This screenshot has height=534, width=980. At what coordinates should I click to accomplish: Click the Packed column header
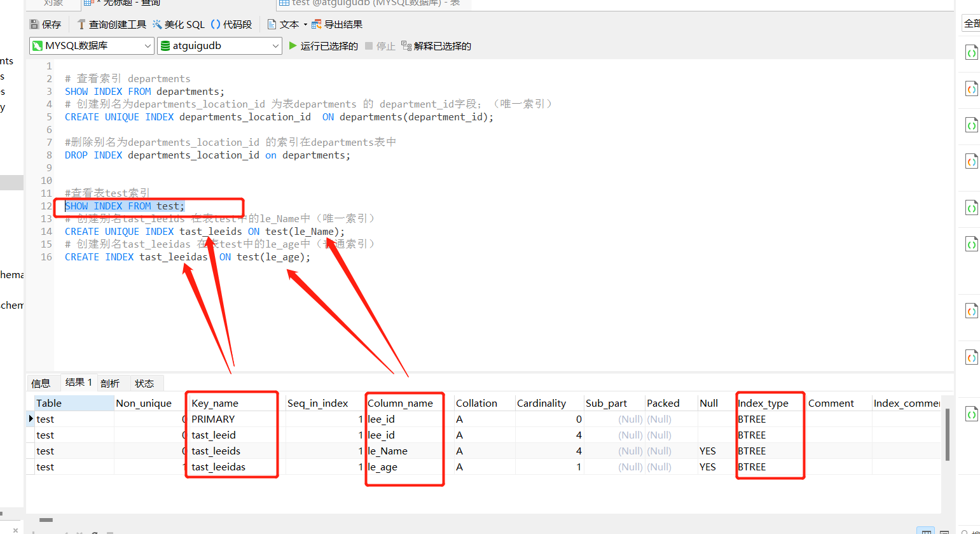(x=671, y=403)
